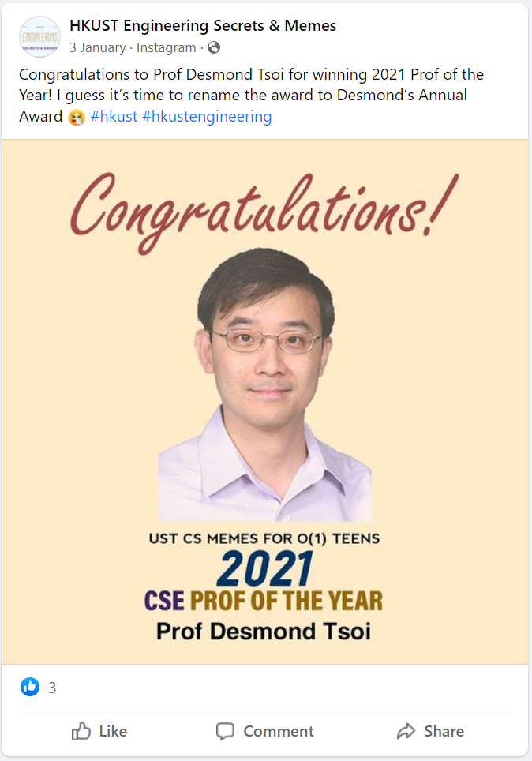Image resolution: width=532 pixels, height=761 pixels.
Task: Open the Instagram source link
Action: (x=166, y=48)
